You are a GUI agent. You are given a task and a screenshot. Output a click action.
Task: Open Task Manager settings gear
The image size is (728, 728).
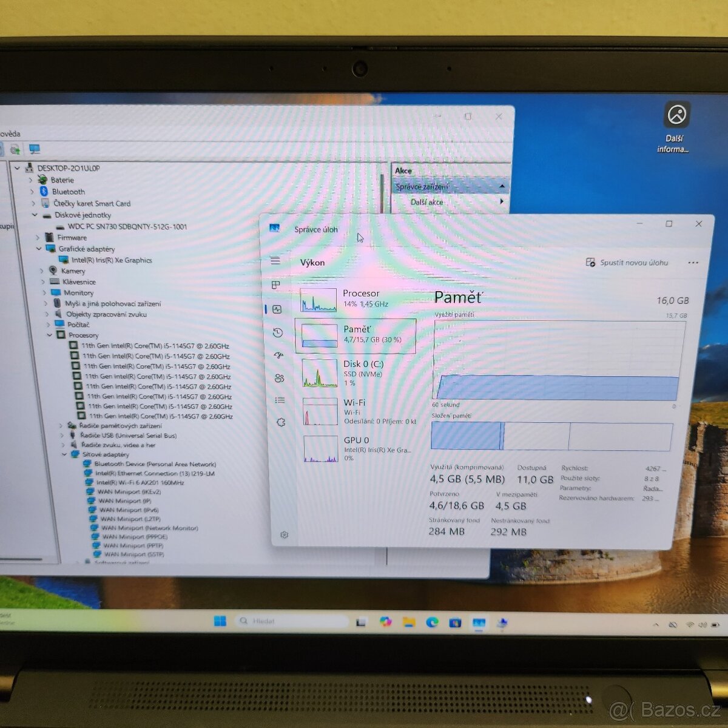click(x=285, y=535)
